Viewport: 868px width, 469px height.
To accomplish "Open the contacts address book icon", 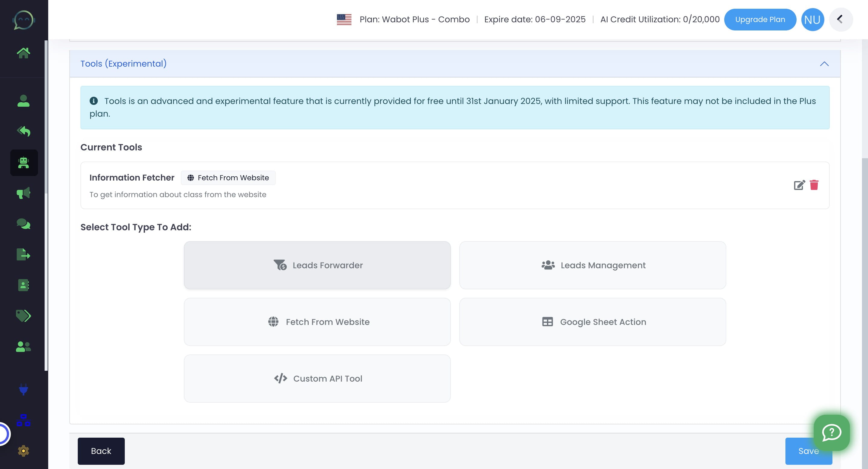I will coord(24,285).
